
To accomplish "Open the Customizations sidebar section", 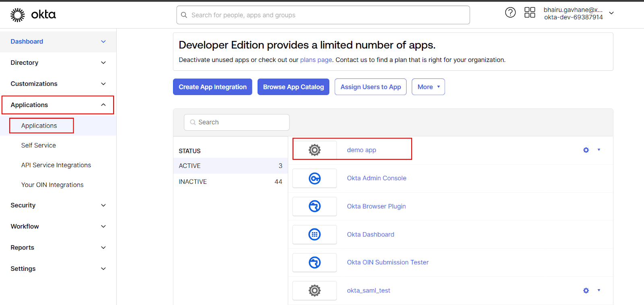I will click(x=58, y=84).
